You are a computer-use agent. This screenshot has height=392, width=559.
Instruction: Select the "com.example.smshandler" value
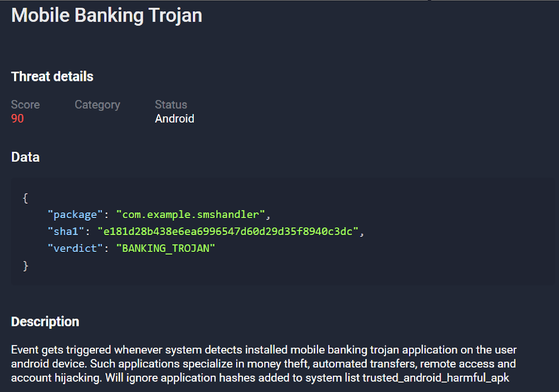tap(190, 215)
